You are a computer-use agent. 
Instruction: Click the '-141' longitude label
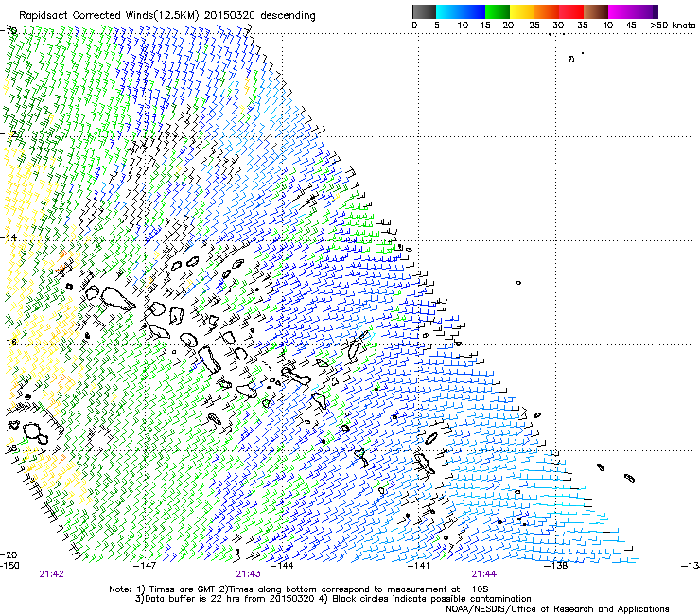pos(418,566)
